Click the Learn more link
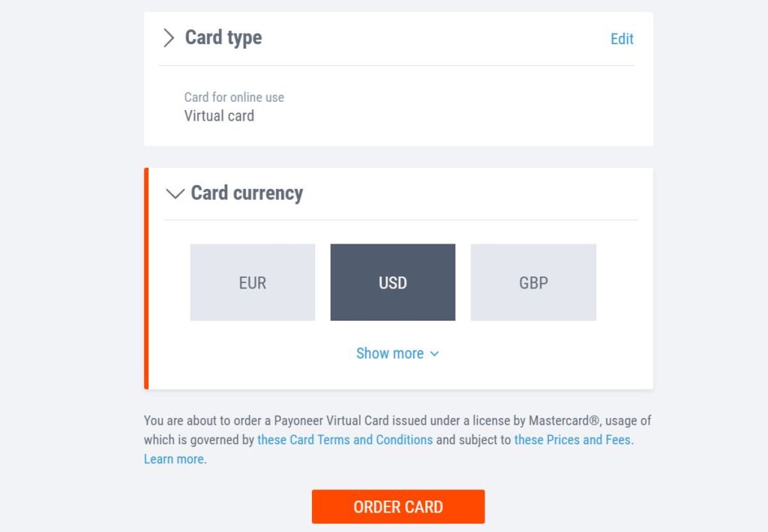The image size is (768, 532). coord(172,459)
